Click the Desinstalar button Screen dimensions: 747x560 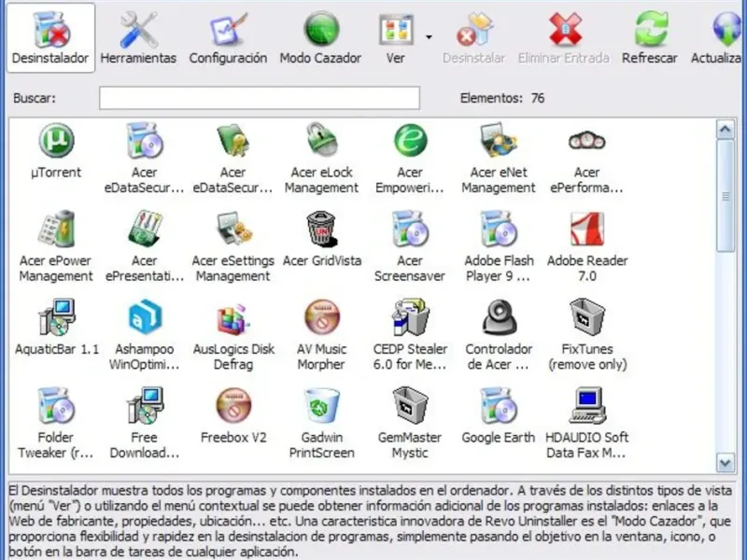473,37
